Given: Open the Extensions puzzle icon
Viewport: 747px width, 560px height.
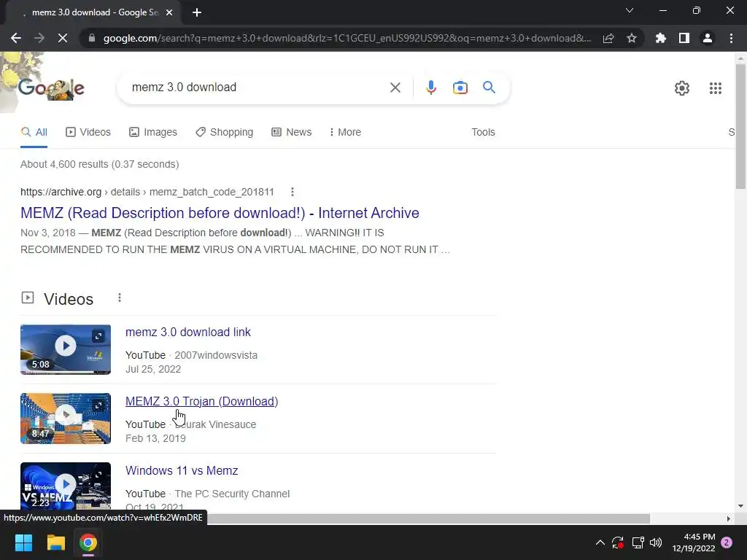Looking at the screenshot, I should [661, 38].
